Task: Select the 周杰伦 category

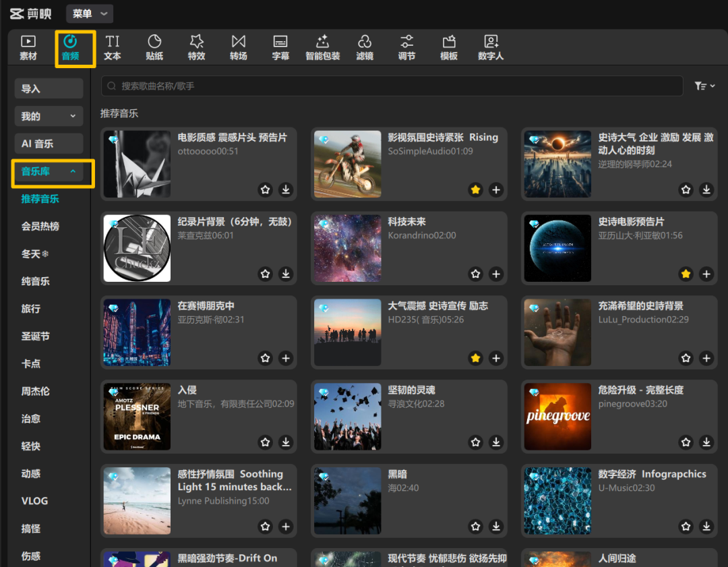Action: [35, 391]
